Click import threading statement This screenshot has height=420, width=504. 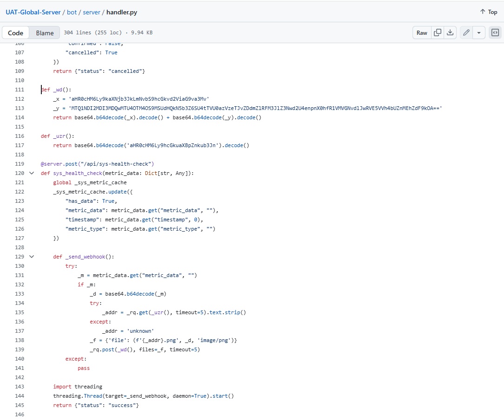click(x=78, y=387)
